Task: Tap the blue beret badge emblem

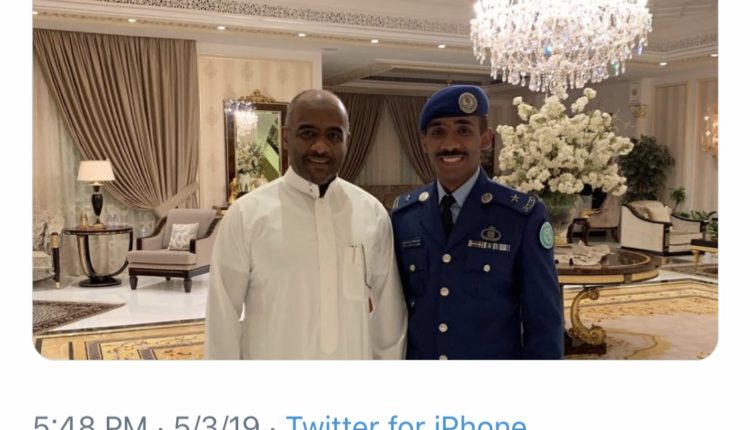Action: coord(467,103)
